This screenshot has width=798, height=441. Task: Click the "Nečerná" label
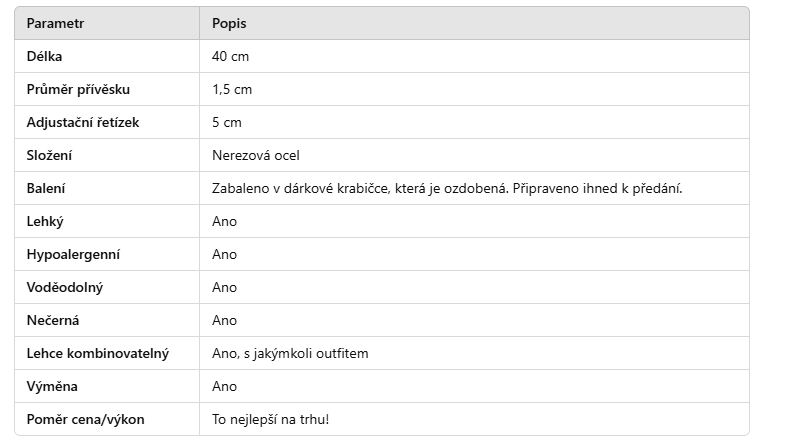(53, 320)
